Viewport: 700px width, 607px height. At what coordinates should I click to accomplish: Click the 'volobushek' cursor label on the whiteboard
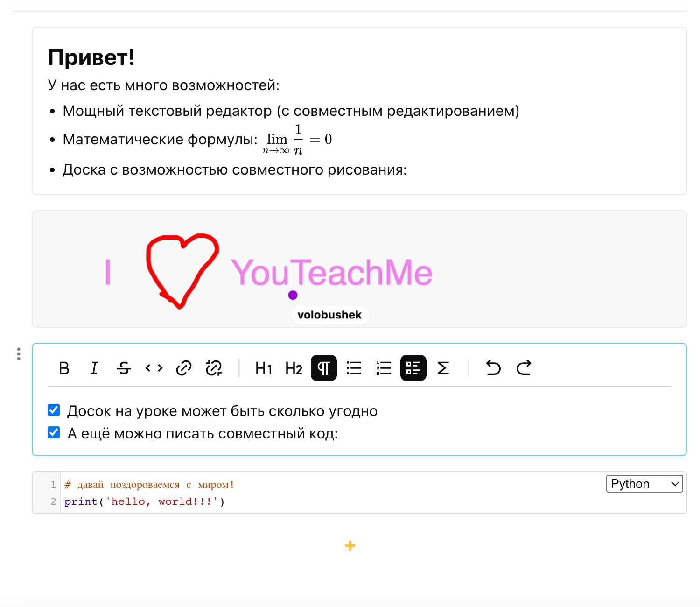pyautogui.click(x=330, y=315)
